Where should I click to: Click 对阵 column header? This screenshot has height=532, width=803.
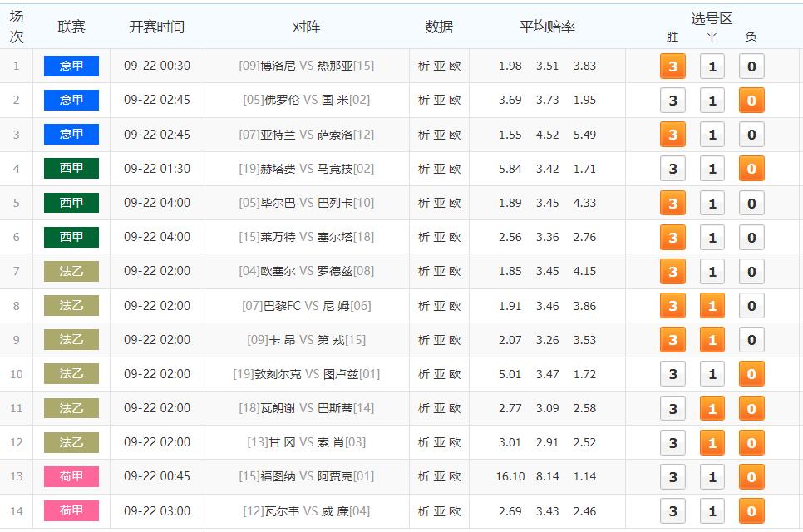pyautogui.click(x=306, y=27)
